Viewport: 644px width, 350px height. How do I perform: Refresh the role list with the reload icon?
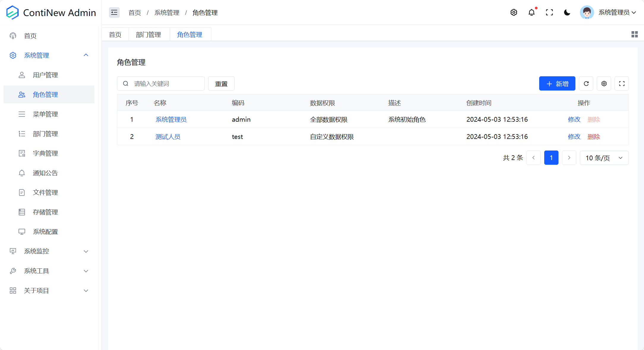click(x=586, y=83)
